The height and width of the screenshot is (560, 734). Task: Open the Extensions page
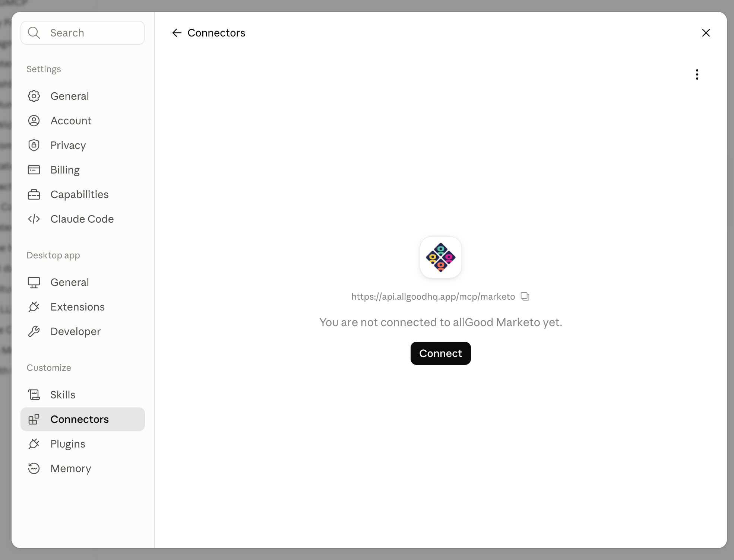click(x=83, y=307)
